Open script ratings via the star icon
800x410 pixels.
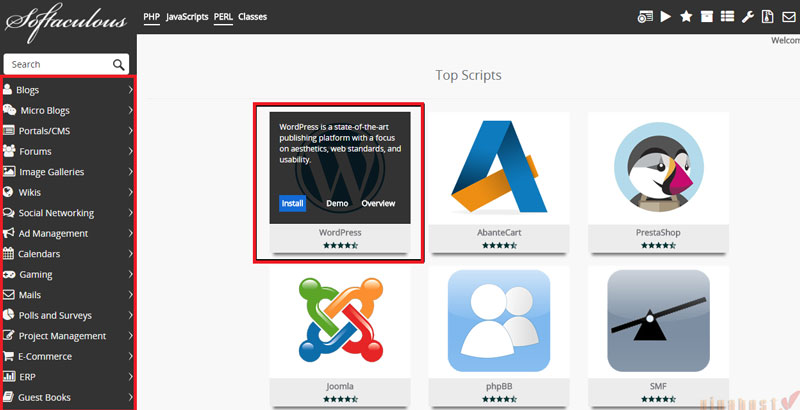[x=686, y=17]
